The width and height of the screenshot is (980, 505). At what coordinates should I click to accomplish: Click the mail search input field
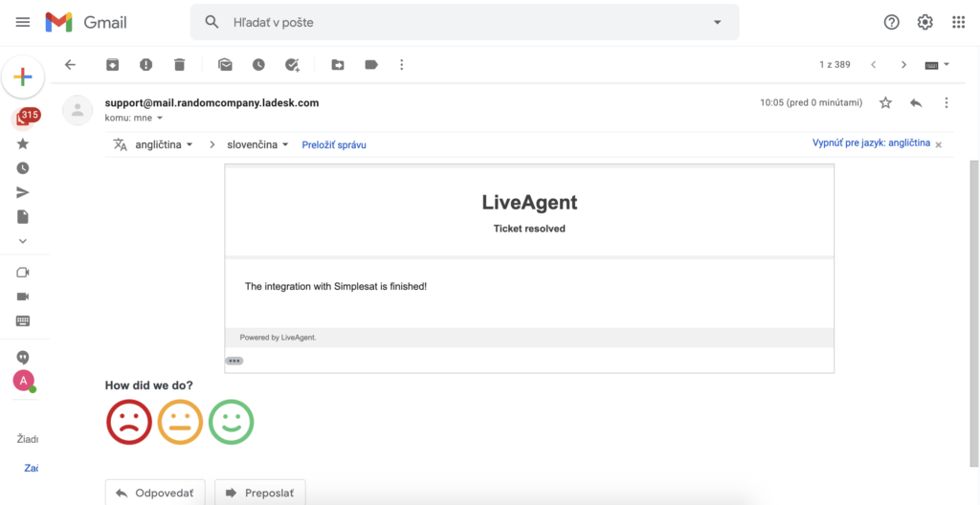click(459, 22)
